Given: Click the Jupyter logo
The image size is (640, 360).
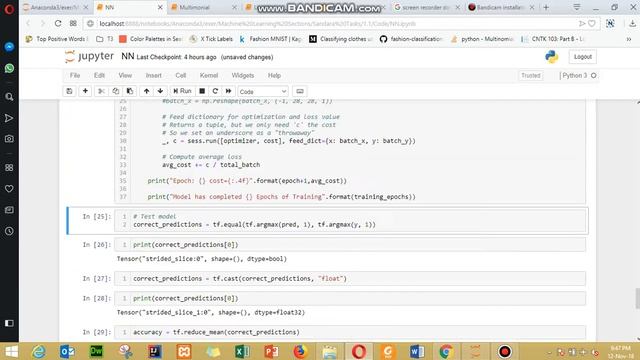Looking at the screenshot, I should coord(89,56).
